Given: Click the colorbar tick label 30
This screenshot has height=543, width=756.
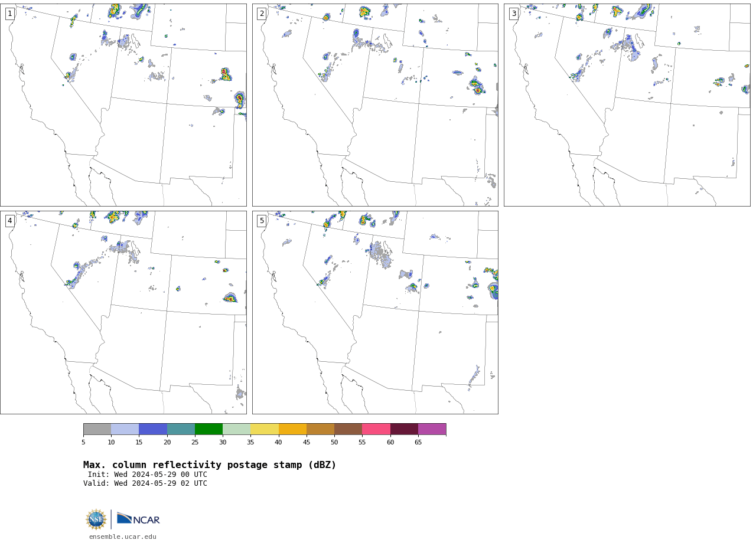Looking at the screenshot, I should click(x=223, y=442).
